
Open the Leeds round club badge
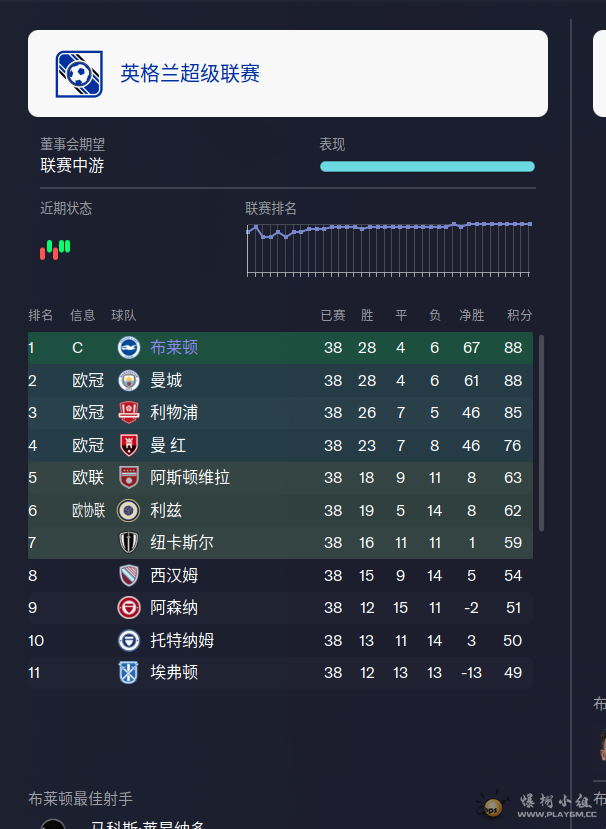tap(128, 511)
